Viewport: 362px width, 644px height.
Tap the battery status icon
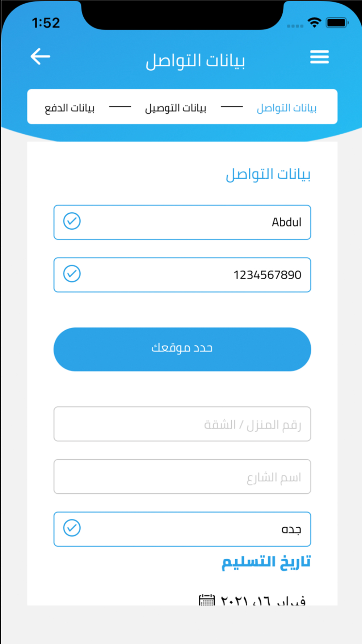(x=337, y=23)
